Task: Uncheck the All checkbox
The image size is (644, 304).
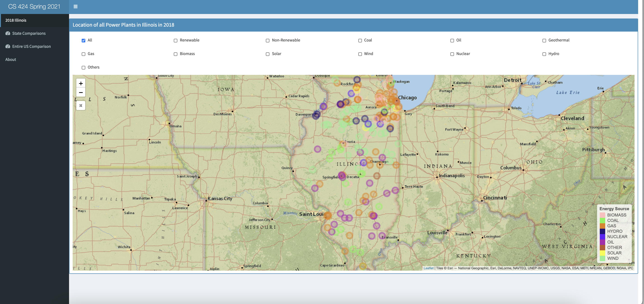Action: pos(83,40)
